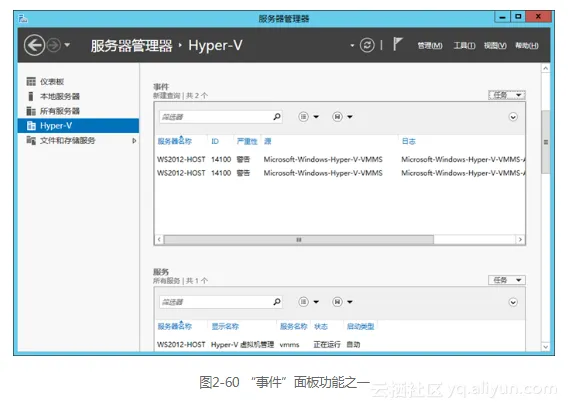Viewport: 568px width, 409px height.
Task: Go back with the back arrow
Action: [34, 45]
